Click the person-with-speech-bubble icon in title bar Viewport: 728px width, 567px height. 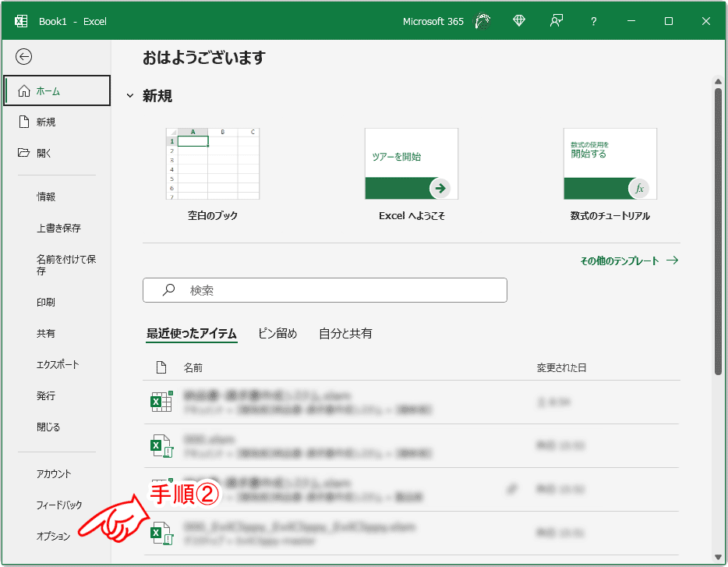tap(557, 21)
